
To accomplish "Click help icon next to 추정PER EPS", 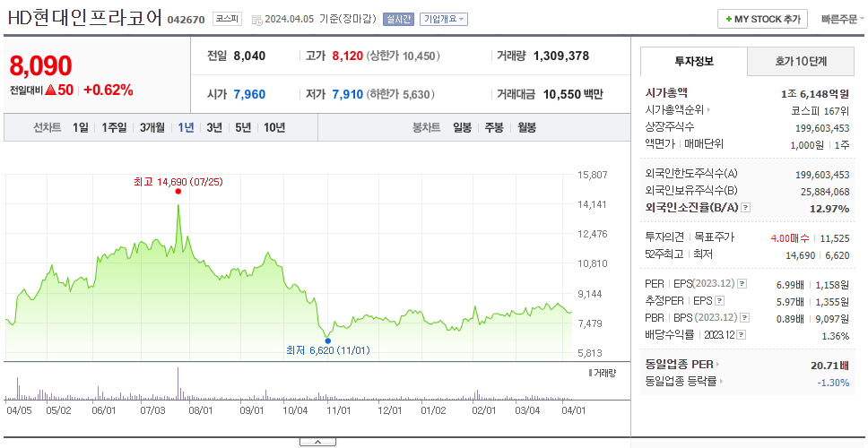I will click(720, 301).
